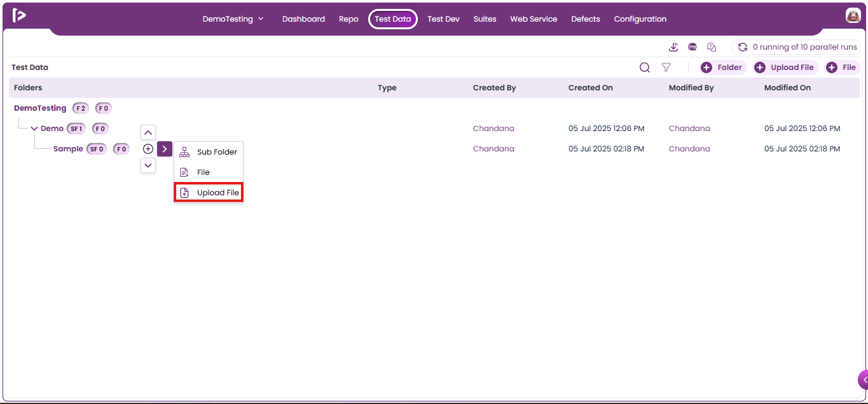The width and height of the screenshot is (868, 404).
Task: Click the F 2 badge beside DemoTesting
Action: [x=81, y=108]
